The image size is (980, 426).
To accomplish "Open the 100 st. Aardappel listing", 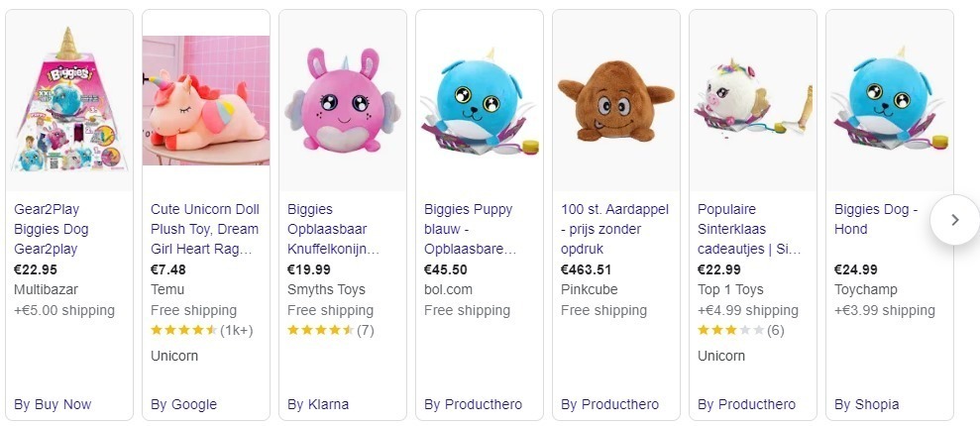I will 614,229.
